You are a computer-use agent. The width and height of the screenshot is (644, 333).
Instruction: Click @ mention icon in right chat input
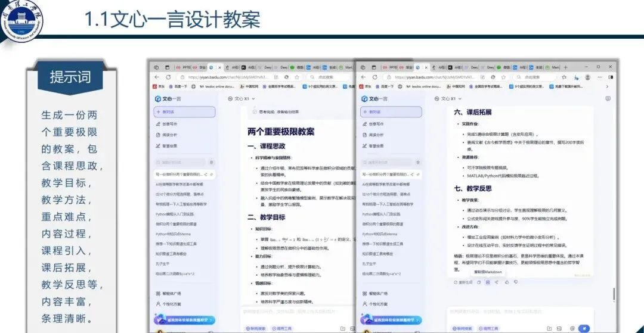pyautogui.click(x=572, y=328)
